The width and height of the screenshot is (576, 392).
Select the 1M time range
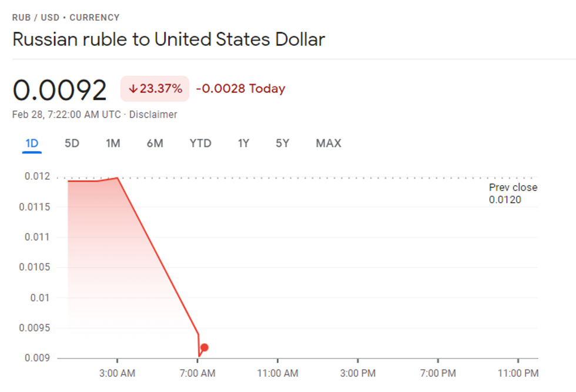(113, 143)
